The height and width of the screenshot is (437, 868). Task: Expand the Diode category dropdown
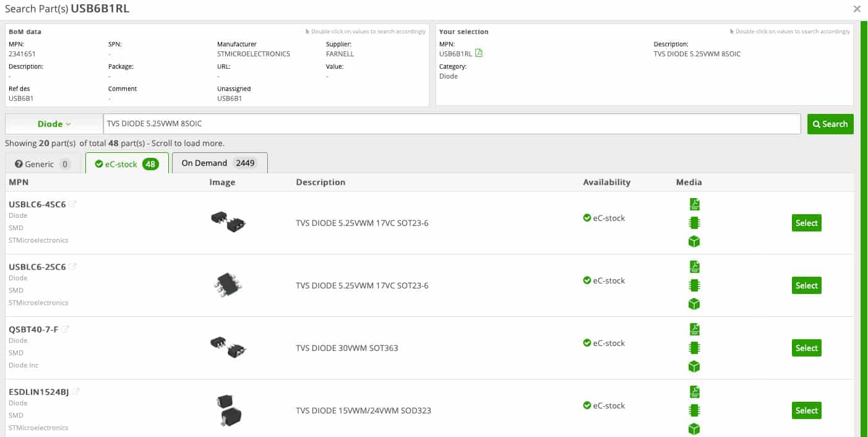coord(54,124)
